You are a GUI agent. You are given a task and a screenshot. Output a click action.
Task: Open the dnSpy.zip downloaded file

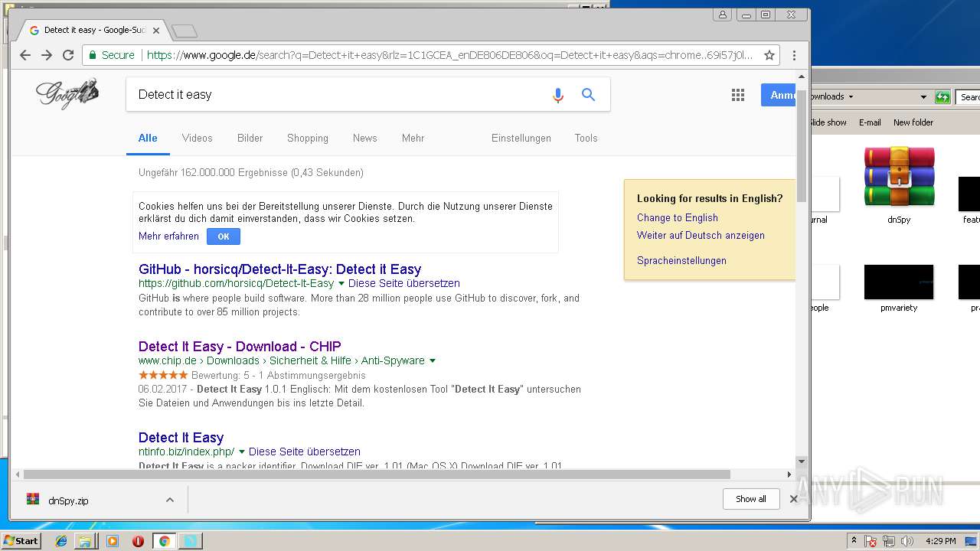pos(68,500)
